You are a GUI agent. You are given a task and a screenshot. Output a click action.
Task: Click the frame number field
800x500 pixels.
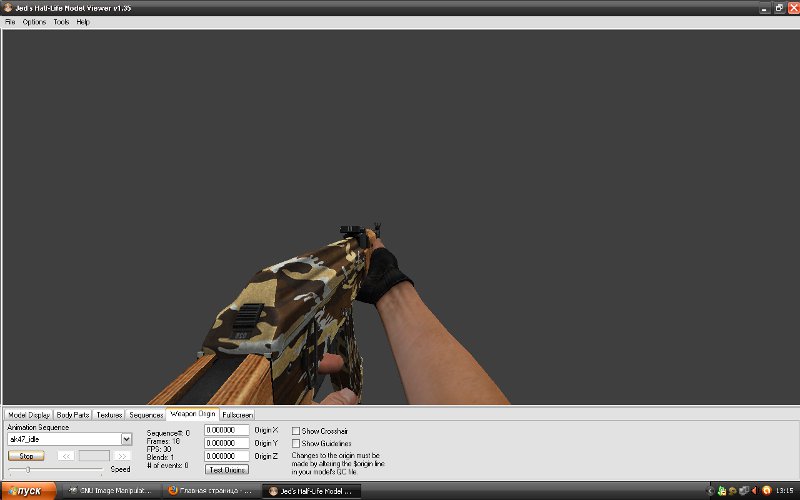(x=94, y=456)
